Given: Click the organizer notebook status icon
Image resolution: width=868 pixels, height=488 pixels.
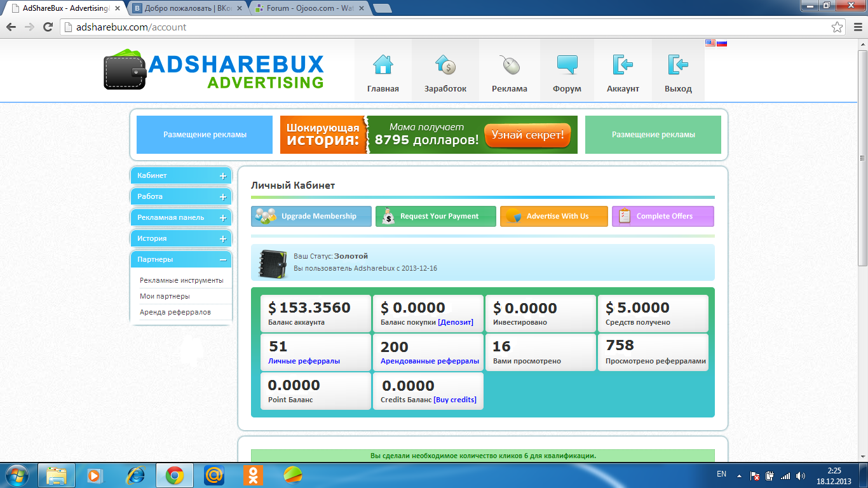Looking at the screenshot, I should point(272,263).
